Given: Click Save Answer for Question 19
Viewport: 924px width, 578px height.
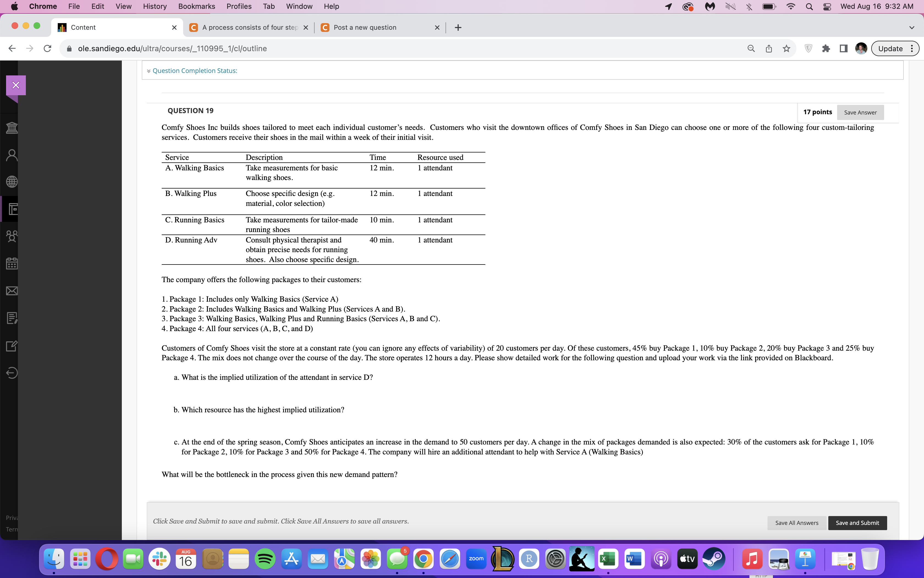Looking at the screenshot, I should (x=860, y=112).
